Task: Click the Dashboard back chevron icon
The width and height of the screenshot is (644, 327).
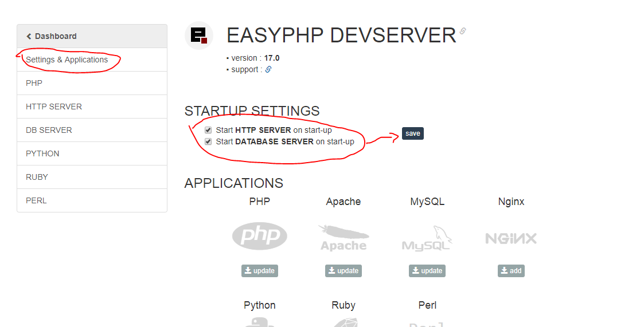Action: [x=29, y=36]
